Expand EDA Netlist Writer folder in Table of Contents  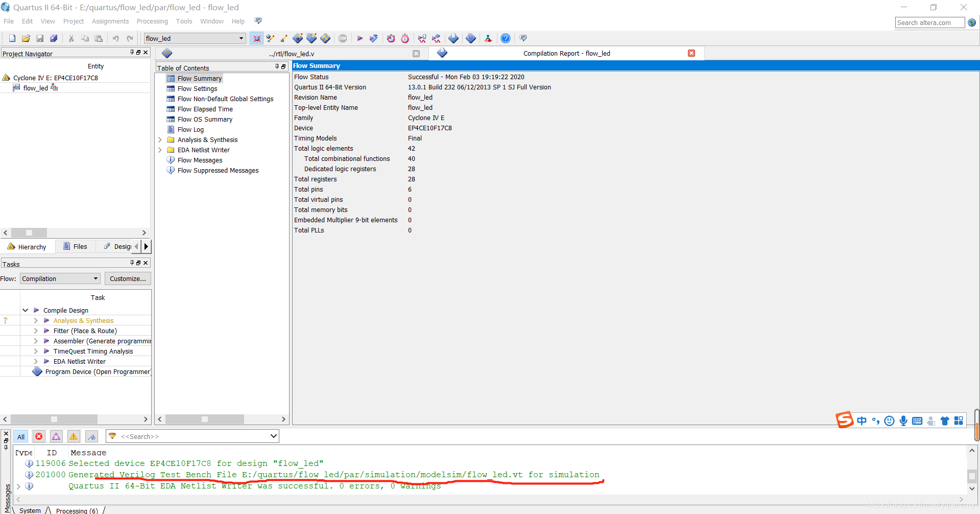pos(160,150)
